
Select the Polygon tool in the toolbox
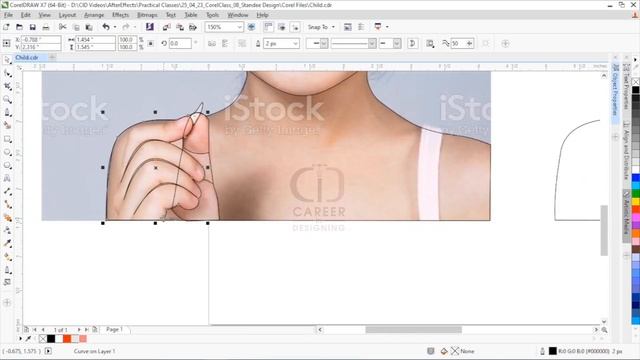point(7,165)
